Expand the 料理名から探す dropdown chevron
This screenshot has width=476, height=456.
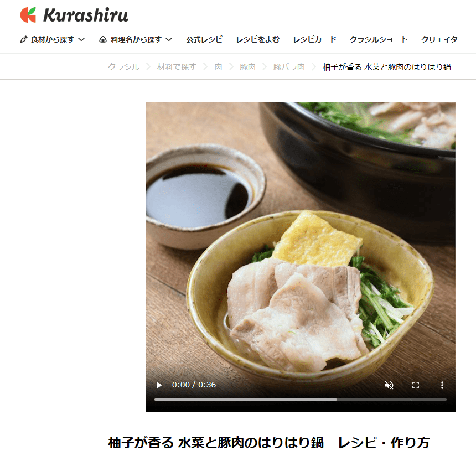coord(169,39)
